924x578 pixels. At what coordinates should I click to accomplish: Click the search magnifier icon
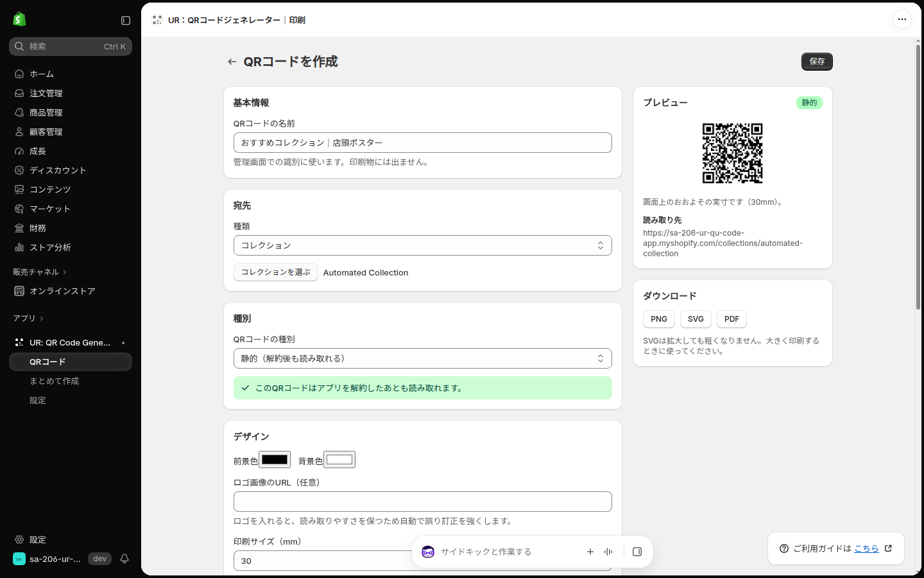19,46
